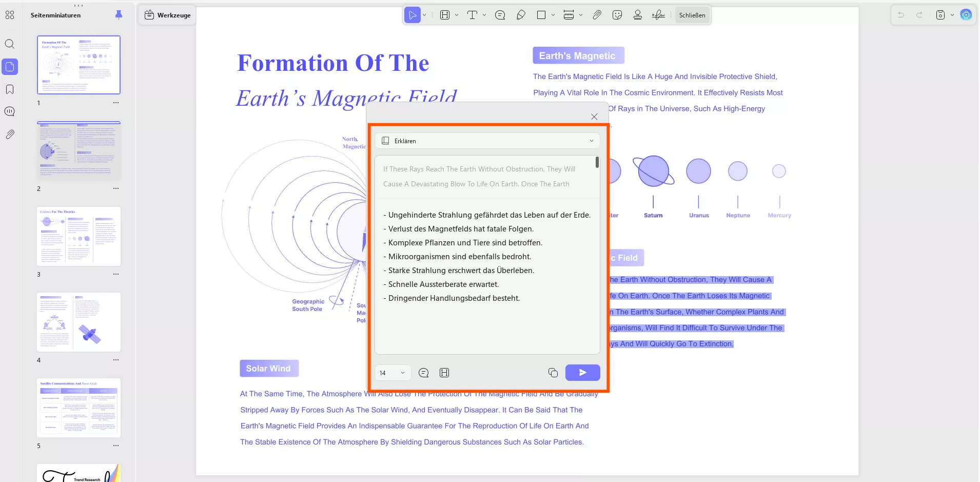
Task: Open the UPDF AI assistant icon
Action: (x=966, y=15)
